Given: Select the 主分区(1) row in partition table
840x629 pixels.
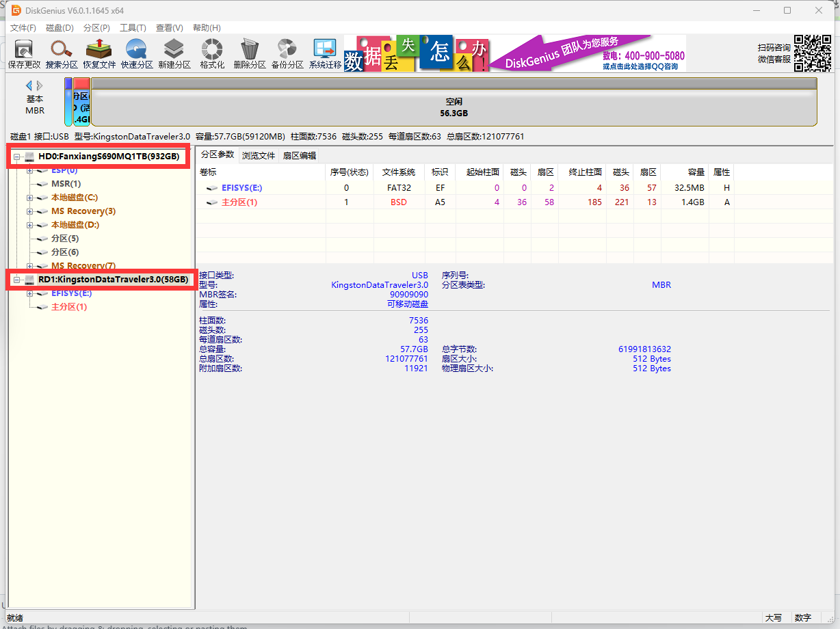Looking at the screenshot, I should 465,202.
